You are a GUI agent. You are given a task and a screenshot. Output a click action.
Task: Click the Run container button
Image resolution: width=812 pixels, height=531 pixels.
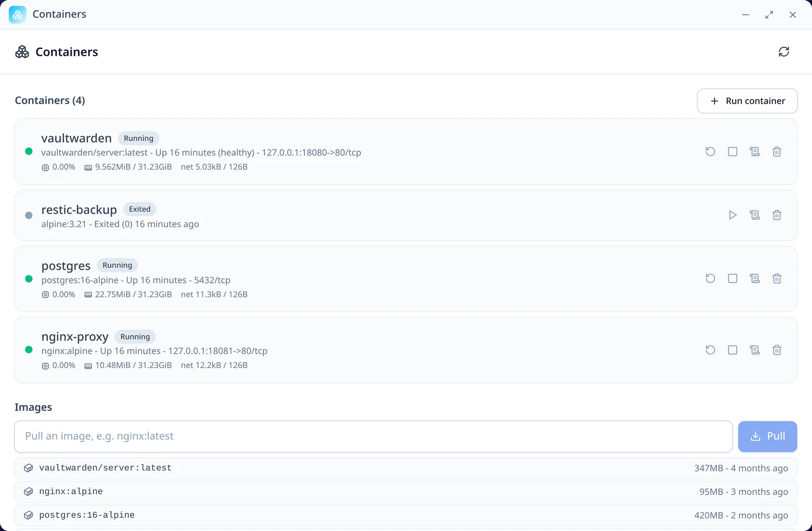click(747, 101)
